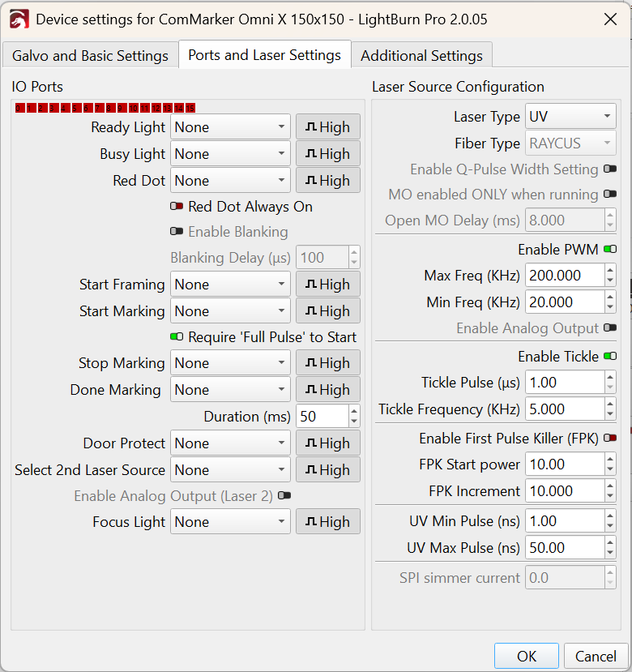Click the Max Freq (KHz) input field
The height and width of the screenshot is (672, 632).
pos(563,276)
